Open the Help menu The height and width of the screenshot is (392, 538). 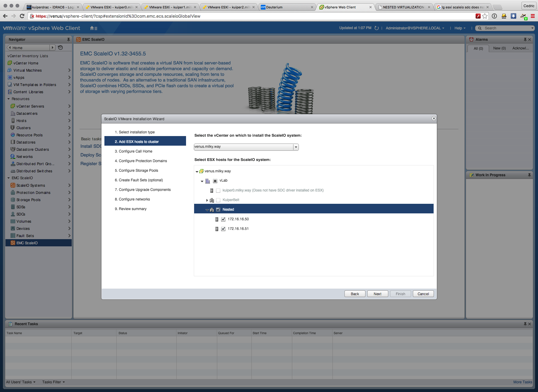460,28
